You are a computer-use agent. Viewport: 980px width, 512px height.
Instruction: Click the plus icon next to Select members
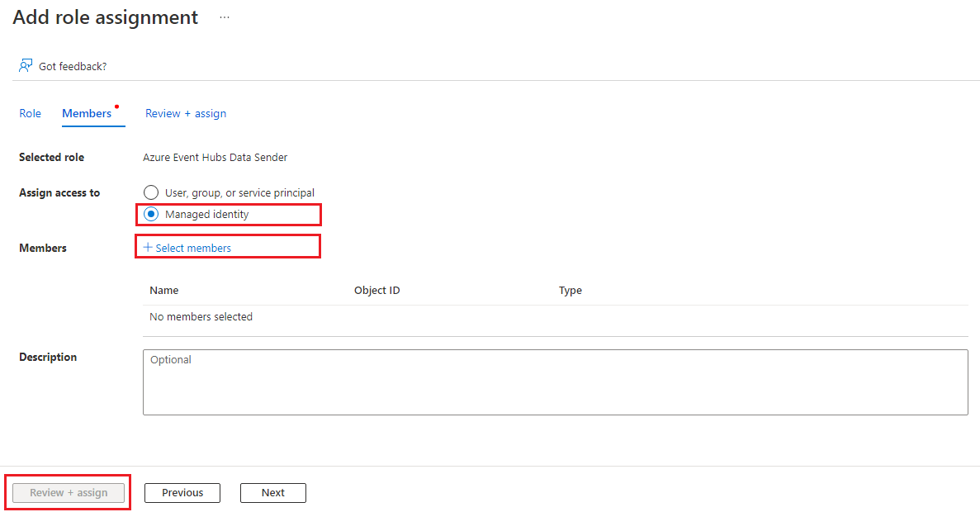click(x=149, y=247)
